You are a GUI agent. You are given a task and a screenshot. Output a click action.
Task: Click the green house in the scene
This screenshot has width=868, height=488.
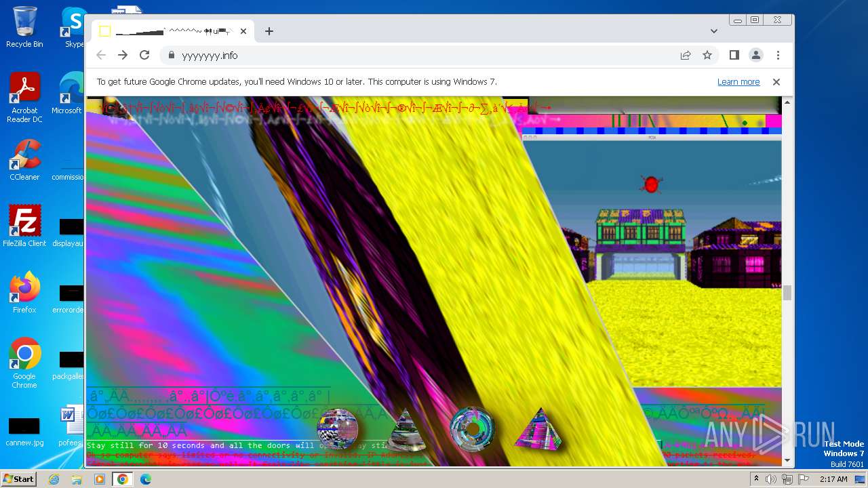642,244
